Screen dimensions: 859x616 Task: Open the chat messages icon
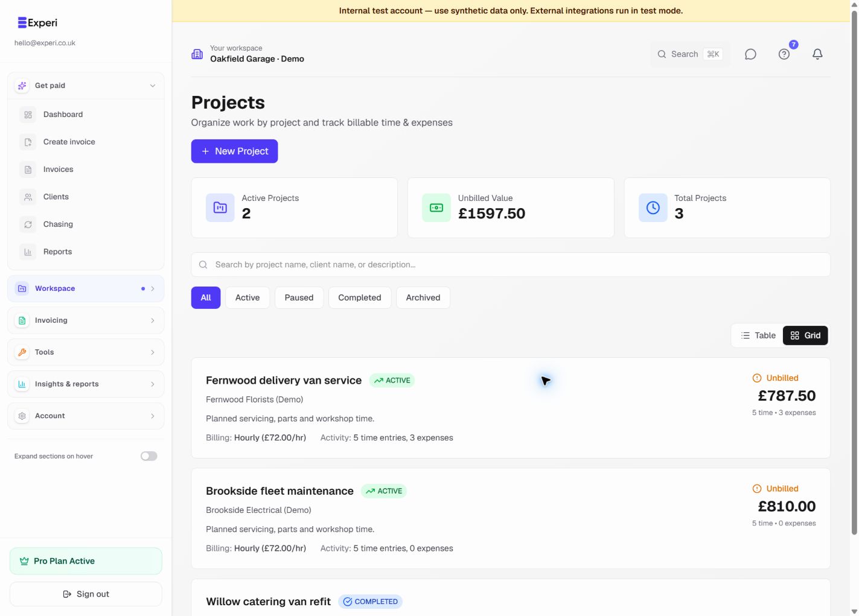click(x=750, y=54)
